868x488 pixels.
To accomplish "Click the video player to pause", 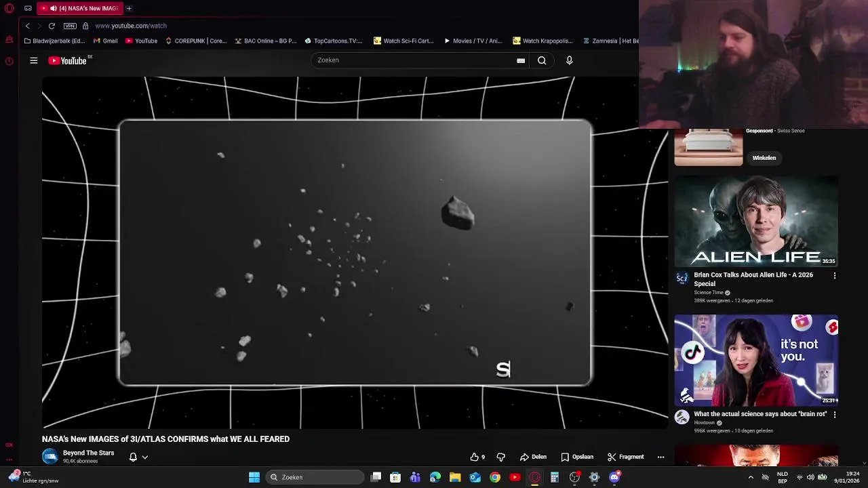I will click(355, 253).
